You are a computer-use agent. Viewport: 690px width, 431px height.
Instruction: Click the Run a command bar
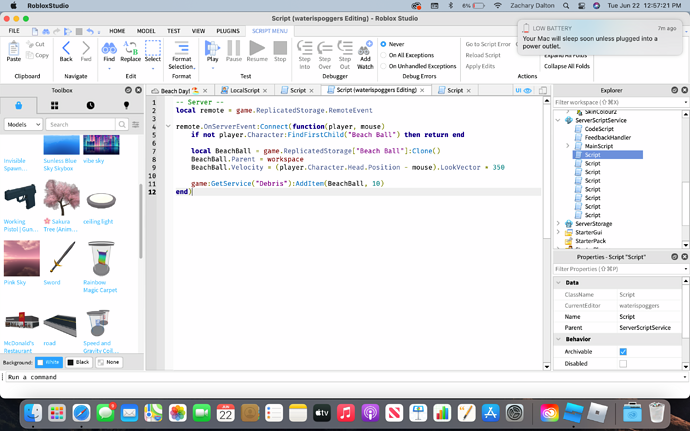click(343, 377)
